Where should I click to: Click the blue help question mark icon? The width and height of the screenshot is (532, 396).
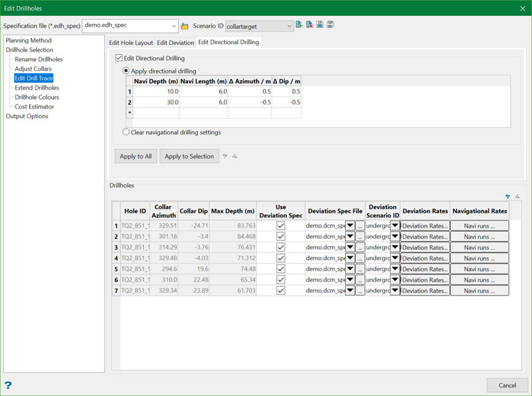tap(9, 386)
